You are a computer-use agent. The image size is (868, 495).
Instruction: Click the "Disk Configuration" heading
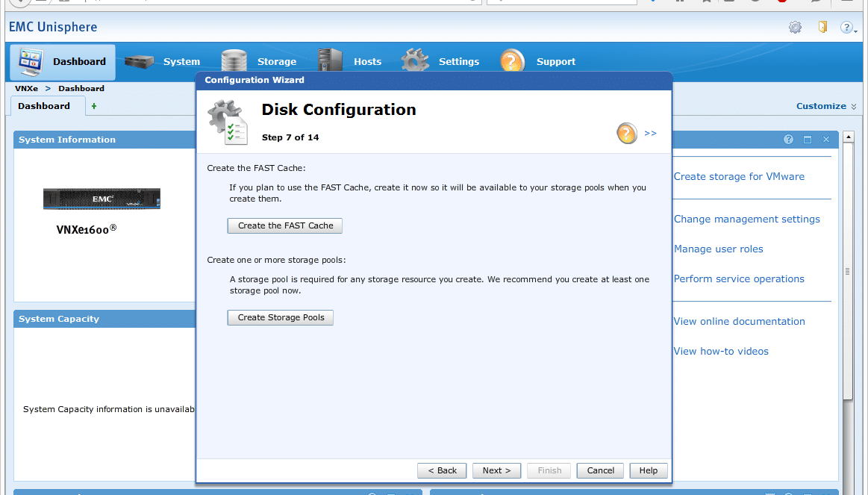tap(339, 110)
